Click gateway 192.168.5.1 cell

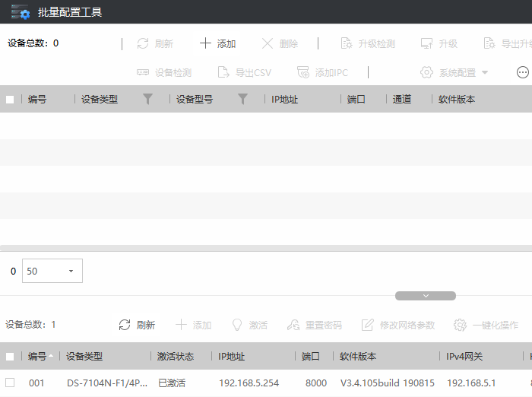[x=471, y=383]
